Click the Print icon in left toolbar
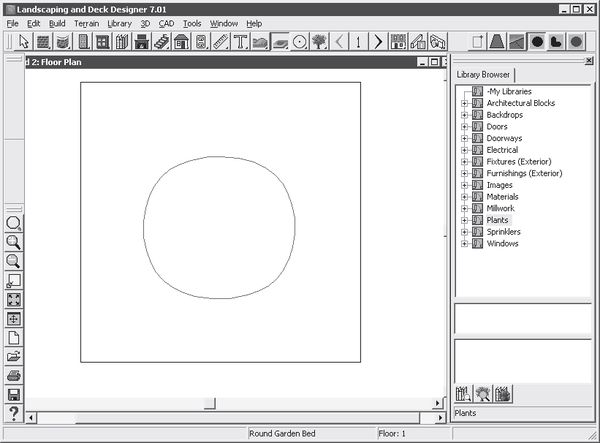Screen dimensions: 600x443 14,376
